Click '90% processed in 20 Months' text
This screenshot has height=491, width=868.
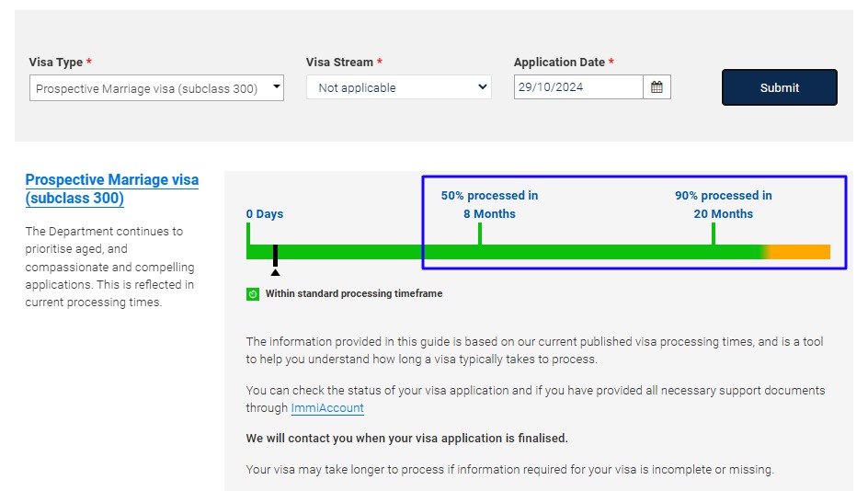pos(724,204)
